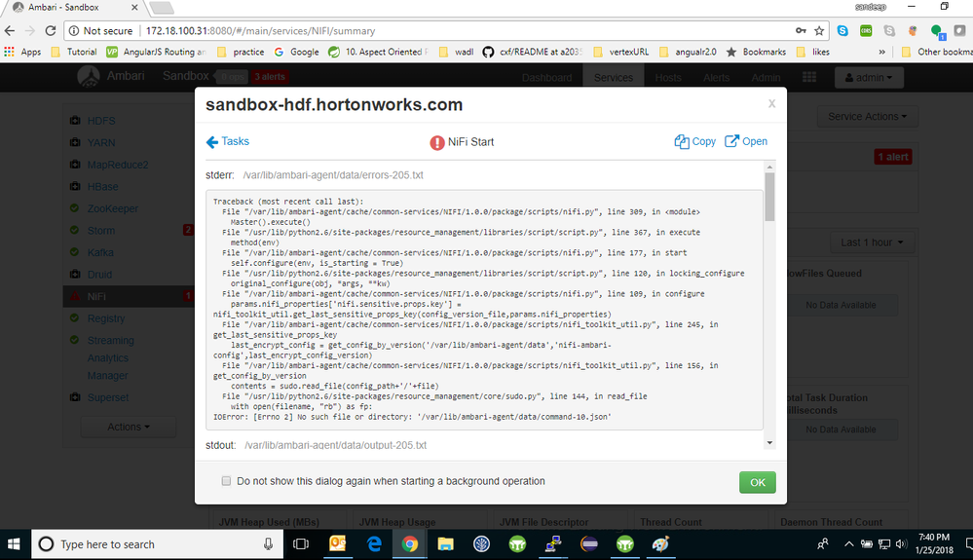Copy the NiFi Start log output
Image resolution: width=973 pixels, height=560 pixels.
(694, 141)
